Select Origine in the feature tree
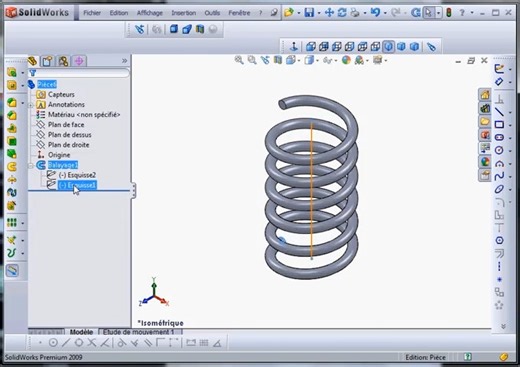 point(59,155)
